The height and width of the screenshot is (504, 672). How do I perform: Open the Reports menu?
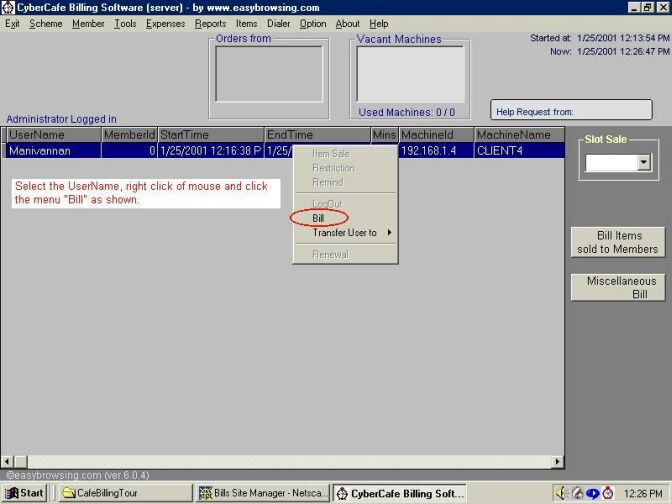(x=210, y=24)
